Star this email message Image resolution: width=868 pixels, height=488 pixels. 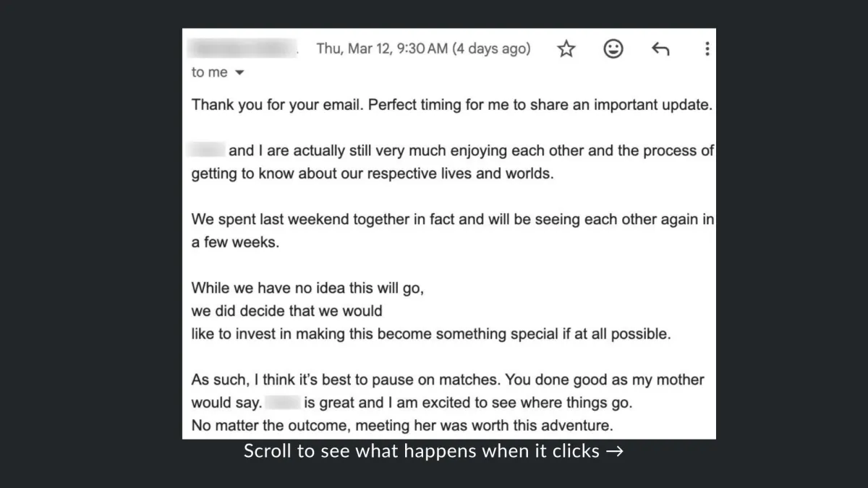pos(566,49)
